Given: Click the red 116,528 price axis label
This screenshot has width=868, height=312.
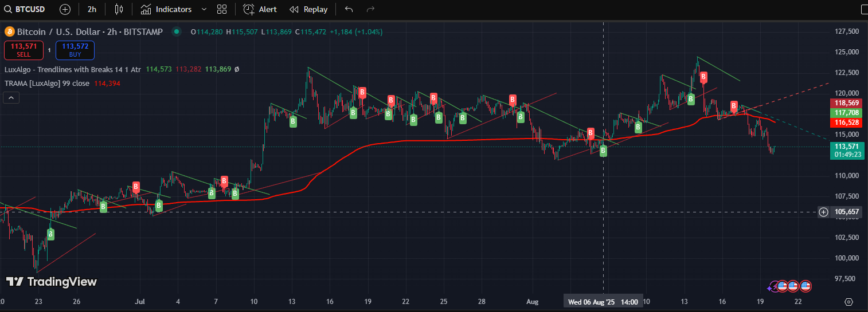Looking at the screenshot, I should [x=846, y=123].
